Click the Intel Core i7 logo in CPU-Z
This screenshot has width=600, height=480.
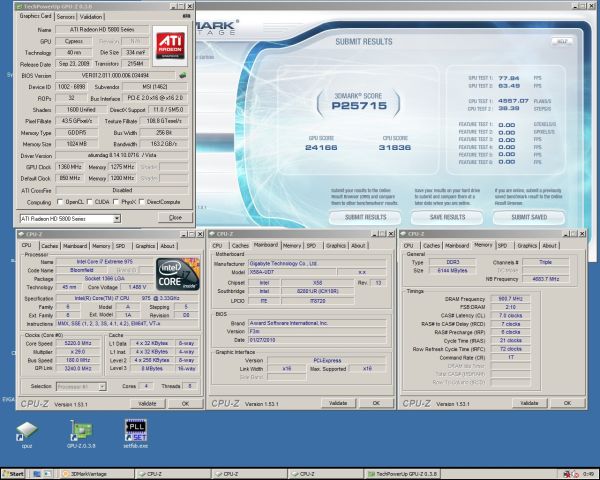(178, 273)
